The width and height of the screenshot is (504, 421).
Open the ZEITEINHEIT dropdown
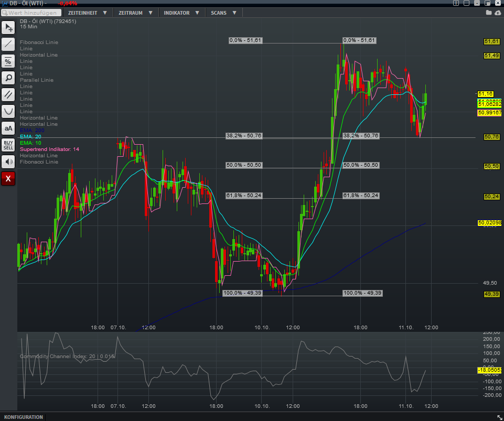click(87, 13)
